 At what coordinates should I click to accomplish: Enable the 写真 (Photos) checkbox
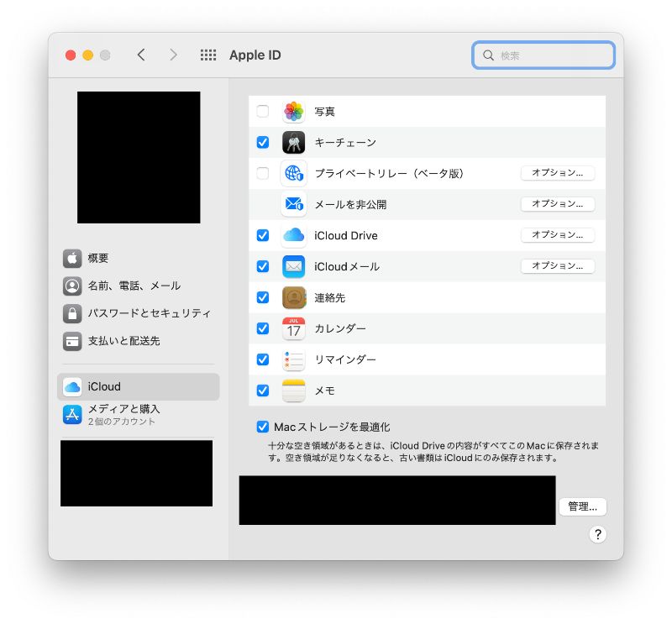(263, 112)
